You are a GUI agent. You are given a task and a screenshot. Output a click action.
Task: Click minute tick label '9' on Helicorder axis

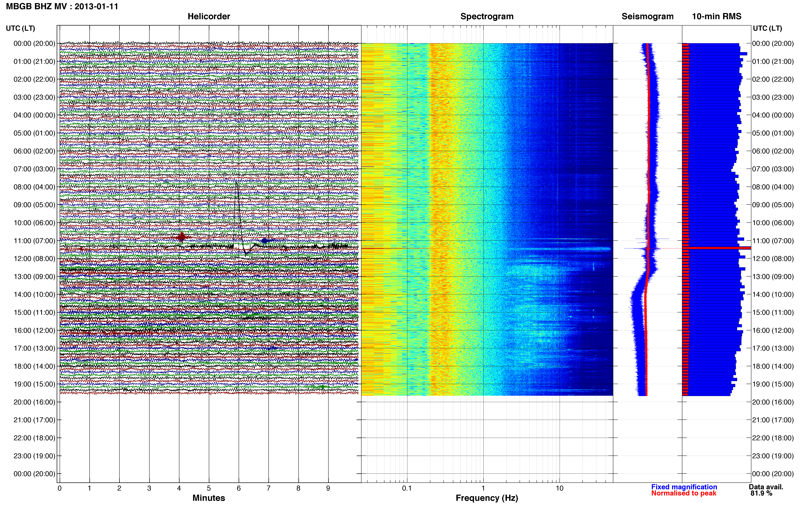(328, 488)
